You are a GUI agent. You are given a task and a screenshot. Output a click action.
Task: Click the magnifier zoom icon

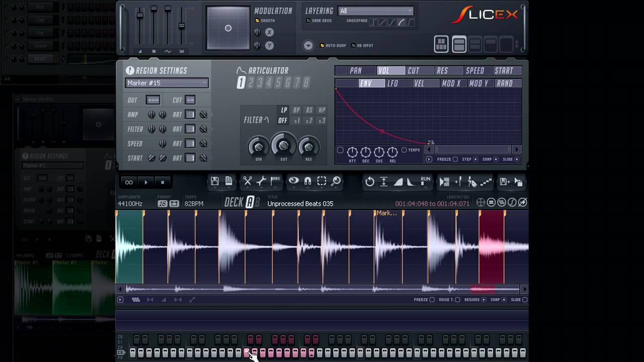point(336,182)
